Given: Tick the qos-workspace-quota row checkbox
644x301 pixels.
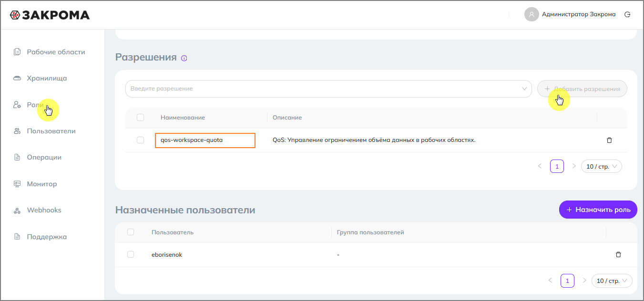Looking at the screenshot, I should point(140,140).
